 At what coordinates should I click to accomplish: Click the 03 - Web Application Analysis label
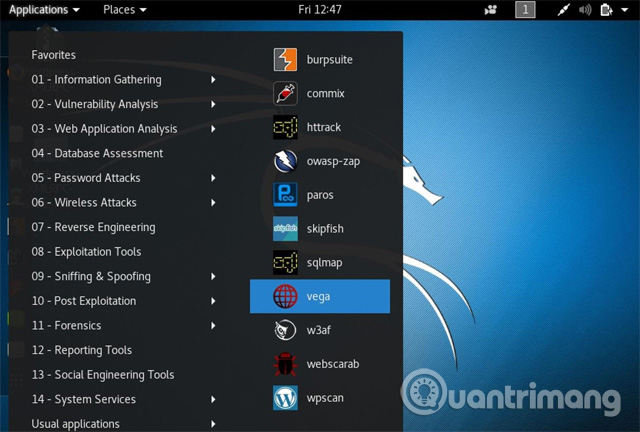click(x=104, y=129)
